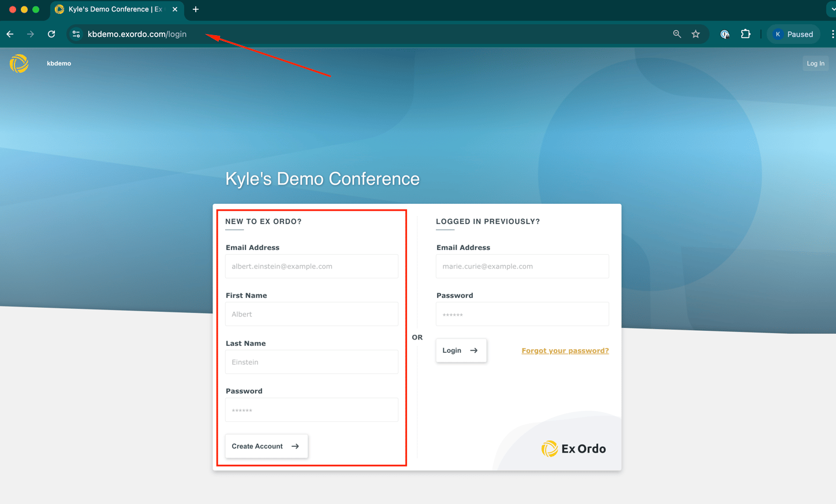
Task: Open the Paused profile menu
Action: tap(793, 34)
